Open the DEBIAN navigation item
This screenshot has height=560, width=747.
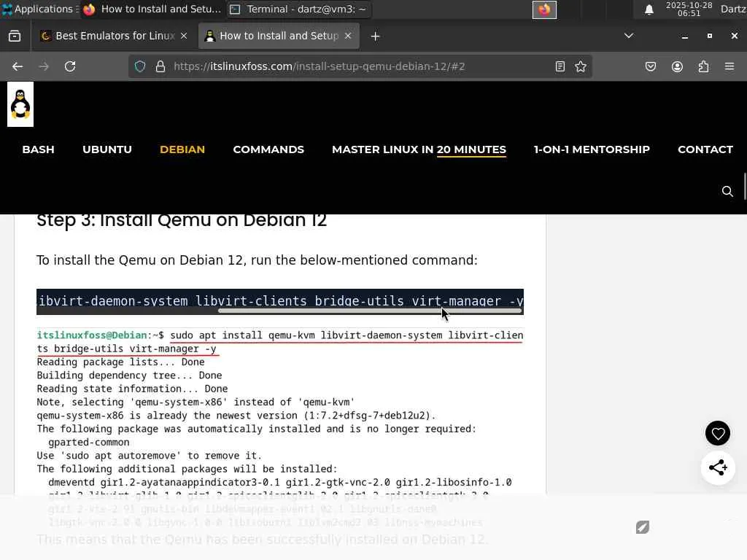182,149
